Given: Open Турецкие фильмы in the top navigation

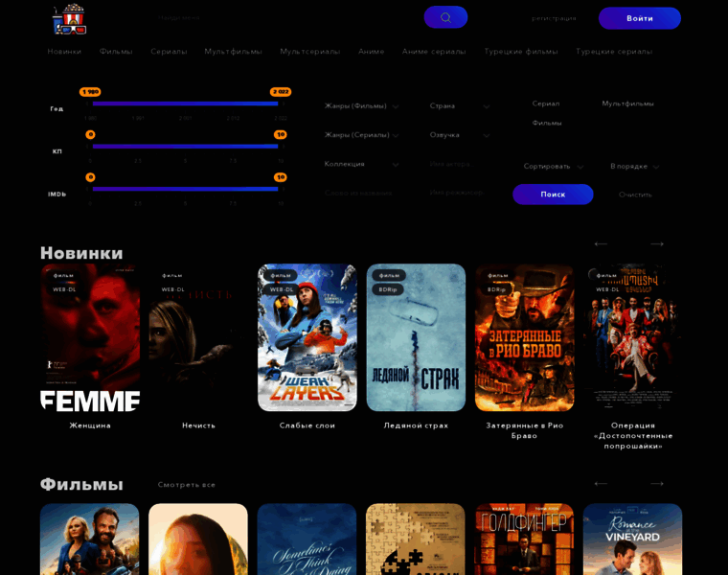Looking at the screenshot, I should [520, 52].
